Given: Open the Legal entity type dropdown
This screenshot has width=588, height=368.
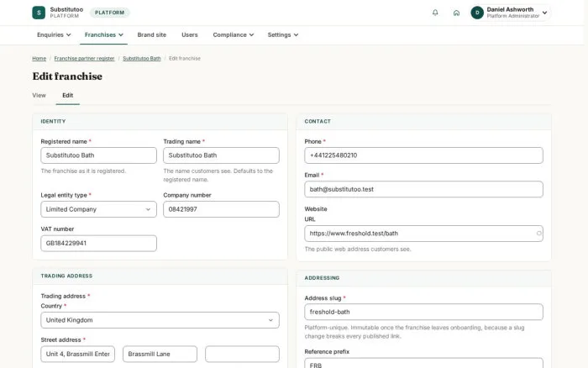Looking at the screenshot, I should click(x=98, y=209).
